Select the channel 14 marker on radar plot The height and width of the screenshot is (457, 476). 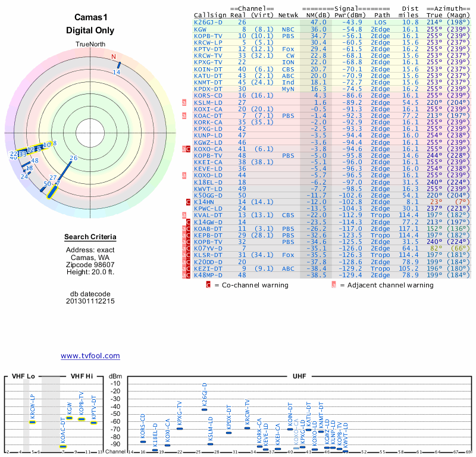118,65
